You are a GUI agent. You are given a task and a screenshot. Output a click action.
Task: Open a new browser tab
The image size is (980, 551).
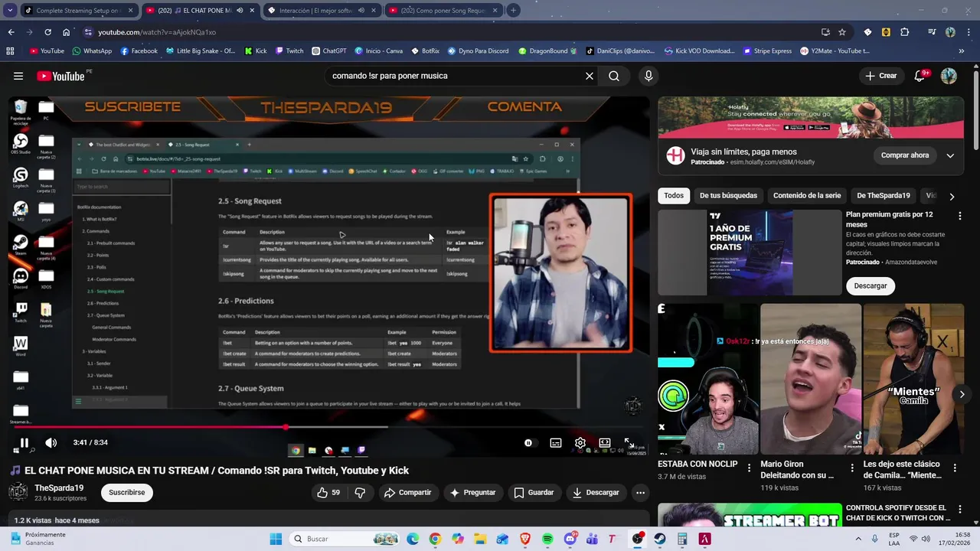click(513, 11)
